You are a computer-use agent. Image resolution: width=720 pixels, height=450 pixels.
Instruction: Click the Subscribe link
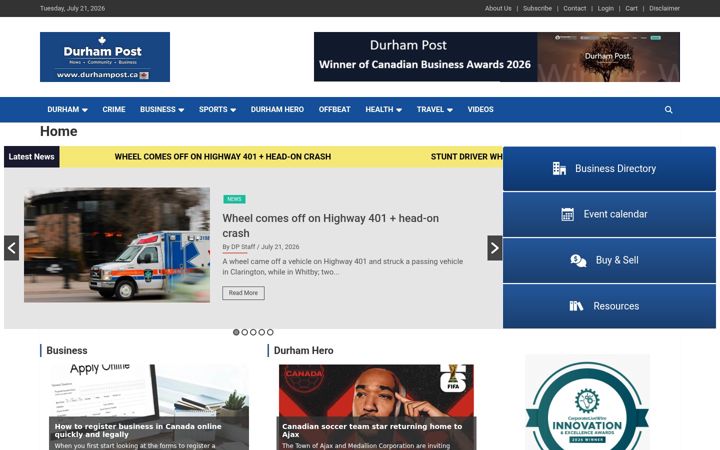(537, 8)
